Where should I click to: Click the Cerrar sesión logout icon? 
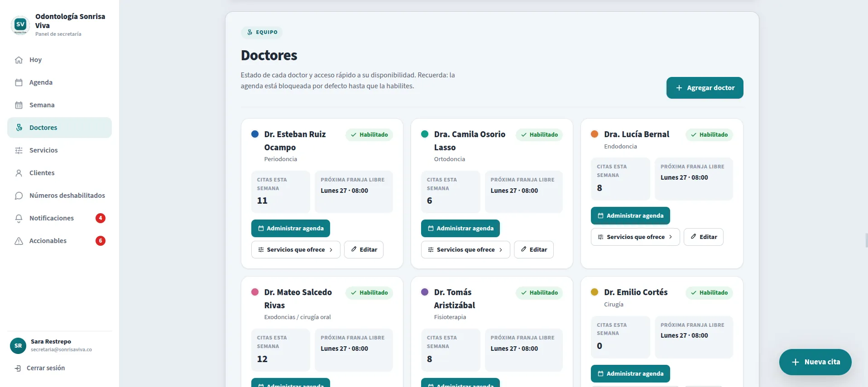pyautogui.click(x=18, y=368)
